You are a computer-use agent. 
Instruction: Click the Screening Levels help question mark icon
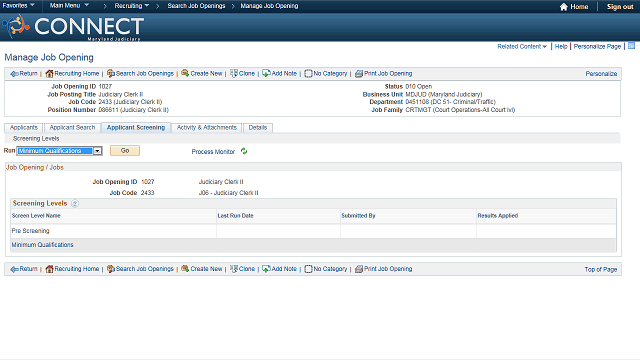pyautogui.click(x=75, y=203)
